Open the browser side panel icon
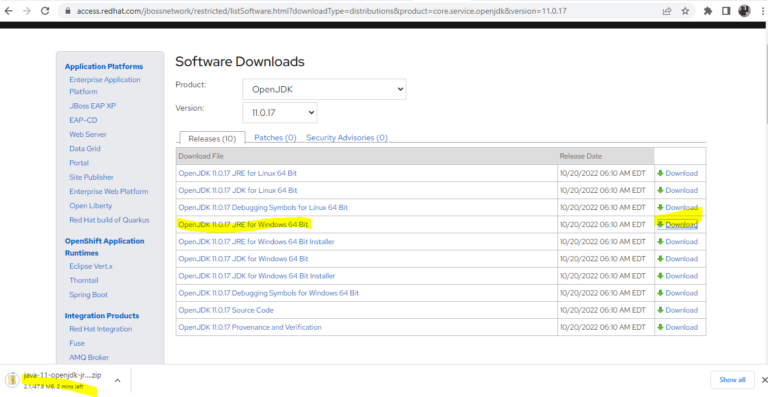This screenshot has width=768, height=397. (x=726, y=11)
